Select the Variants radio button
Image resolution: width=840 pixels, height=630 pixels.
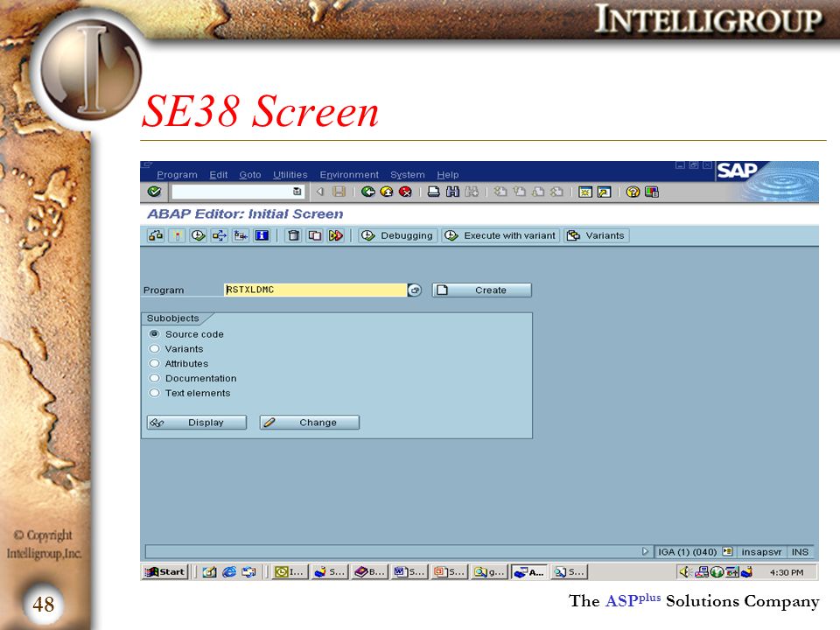click(154, 349)
